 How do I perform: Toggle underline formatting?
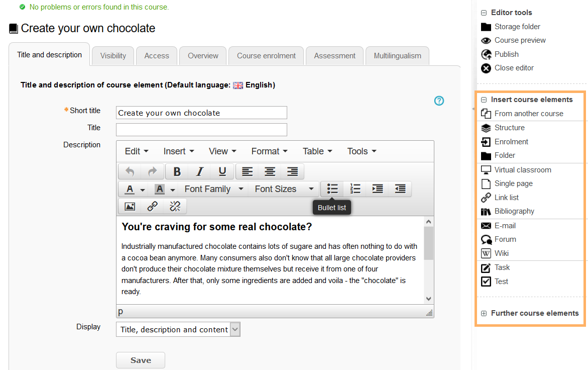[222, 172]
